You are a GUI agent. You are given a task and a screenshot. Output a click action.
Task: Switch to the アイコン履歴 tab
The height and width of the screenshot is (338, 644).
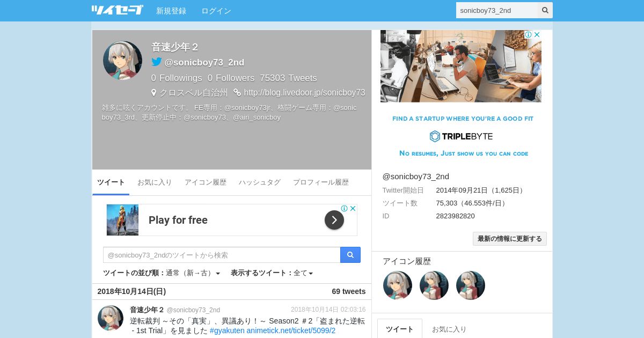coord(206,182)
